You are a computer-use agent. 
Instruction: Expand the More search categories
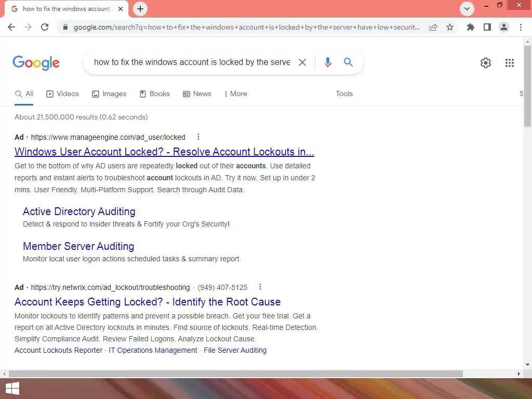tap(235, 94)
